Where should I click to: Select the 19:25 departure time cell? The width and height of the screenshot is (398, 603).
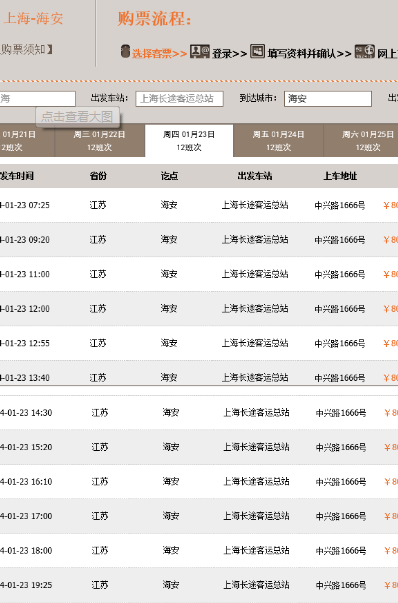[x=26, y=585]
